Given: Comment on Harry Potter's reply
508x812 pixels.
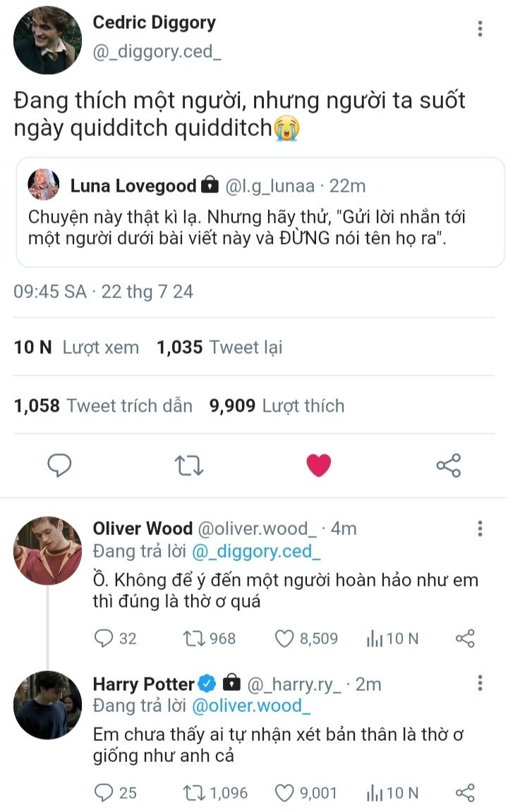Looking at the screenshot, I should [104, 793].
